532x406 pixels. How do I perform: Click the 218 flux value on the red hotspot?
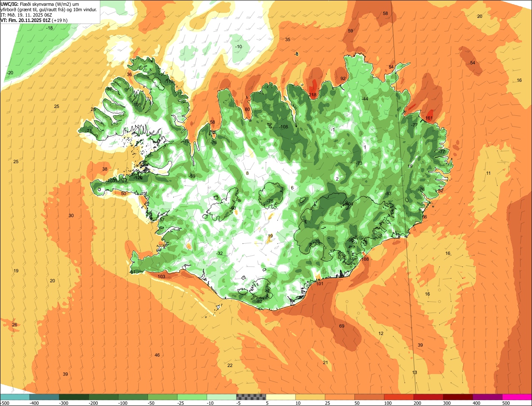click(x=313, y=95)
